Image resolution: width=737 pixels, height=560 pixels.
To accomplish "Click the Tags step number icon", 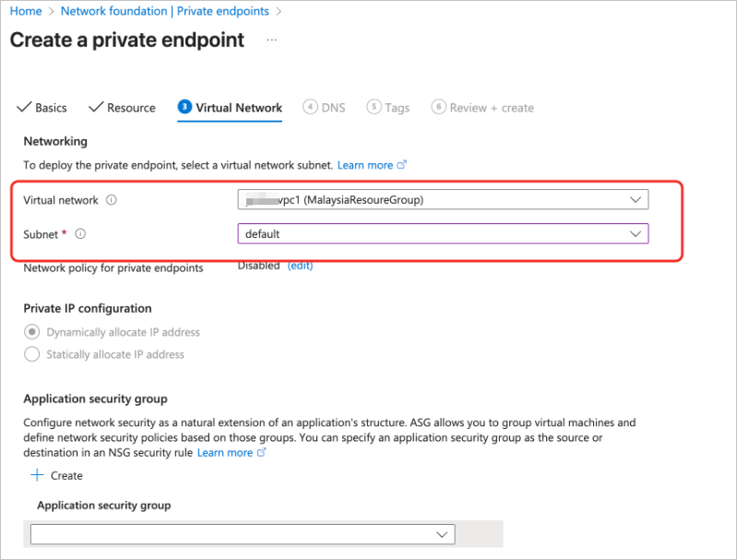I will coord(374,107).
